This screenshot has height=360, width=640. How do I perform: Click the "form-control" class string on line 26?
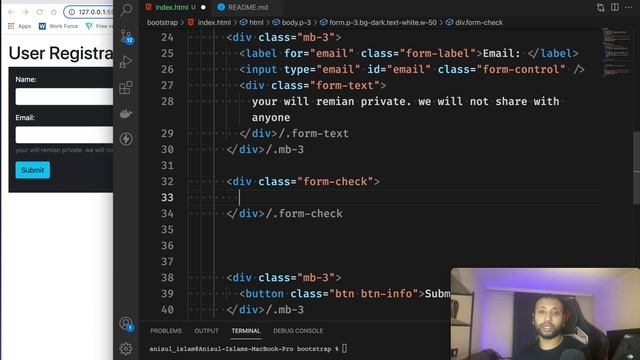point(521,69)
